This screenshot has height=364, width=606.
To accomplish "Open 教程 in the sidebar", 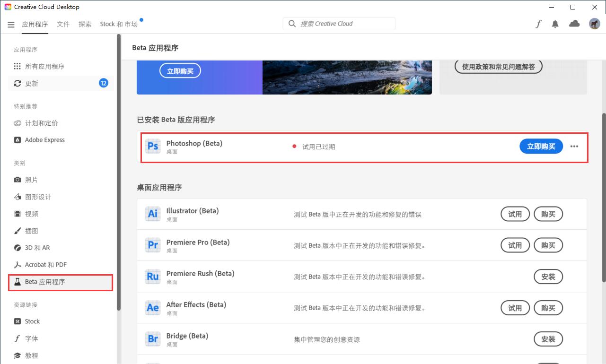I will point(61,355).
